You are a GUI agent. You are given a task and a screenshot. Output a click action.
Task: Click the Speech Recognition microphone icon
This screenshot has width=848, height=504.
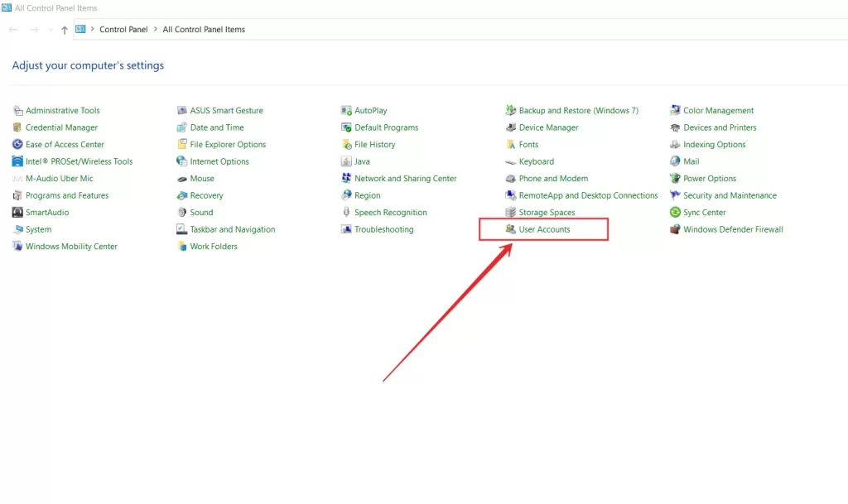(346, 212)
